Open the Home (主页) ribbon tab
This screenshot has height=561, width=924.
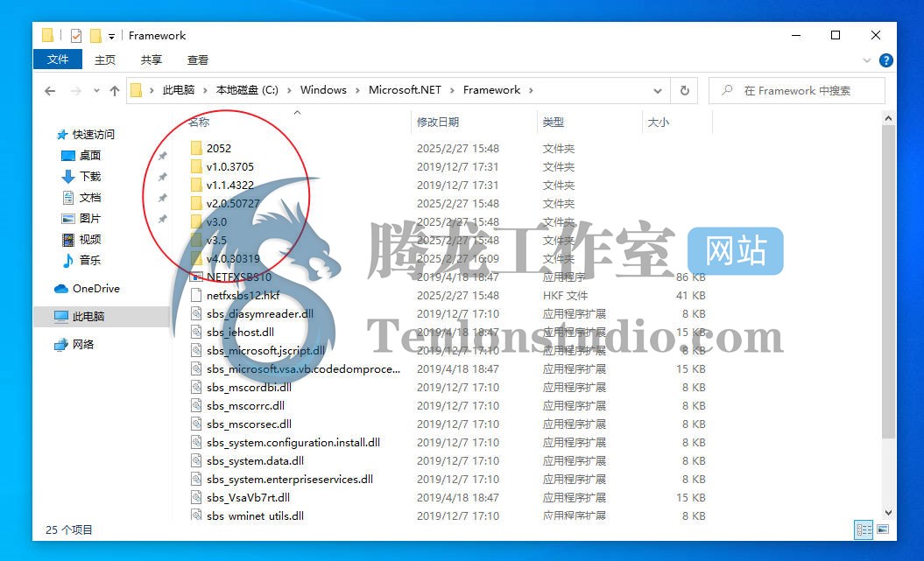point(105,60)
